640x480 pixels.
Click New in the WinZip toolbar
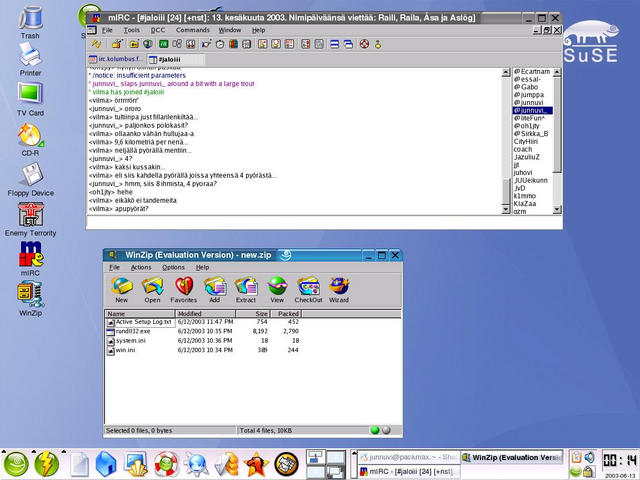[122, 289]
